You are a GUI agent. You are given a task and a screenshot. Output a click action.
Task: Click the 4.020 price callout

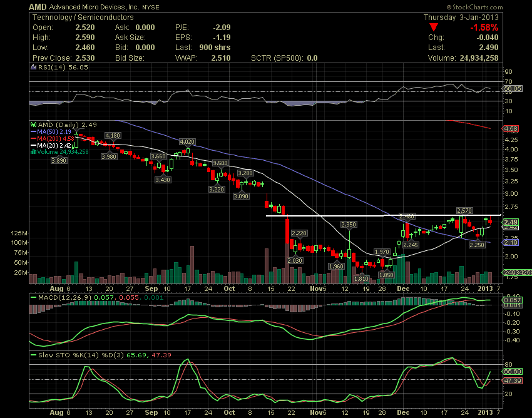point(187,142)
